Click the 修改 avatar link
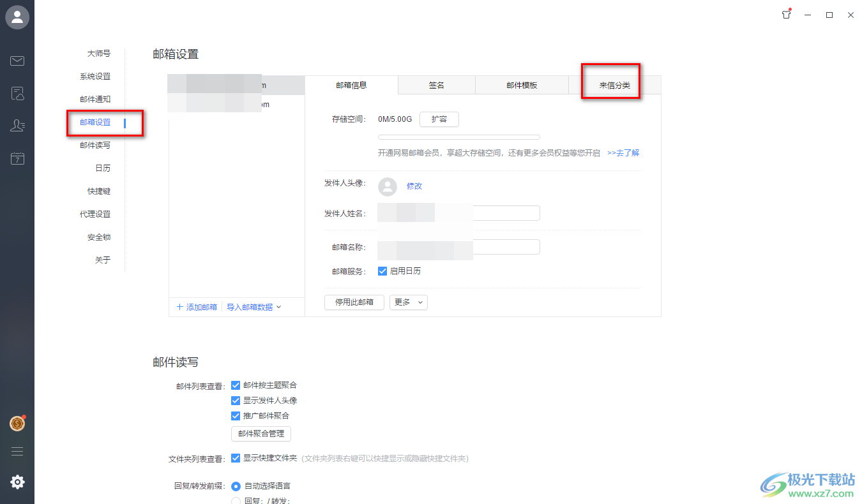862x504 pixels. (x=414, y=186)
